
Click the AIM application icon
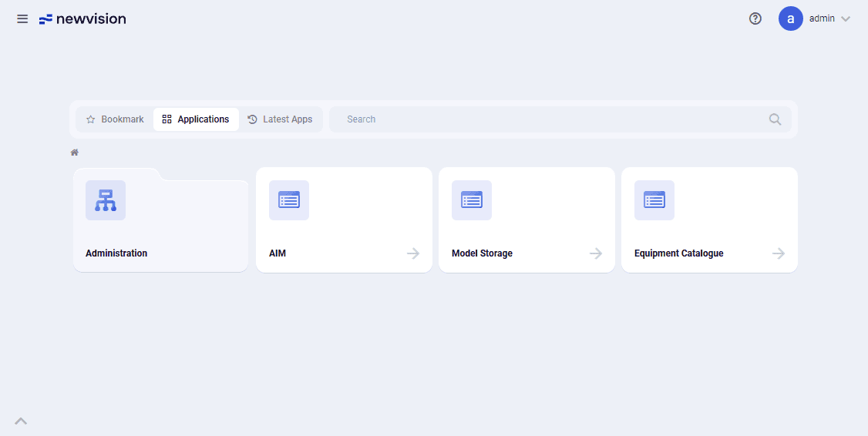289,200
